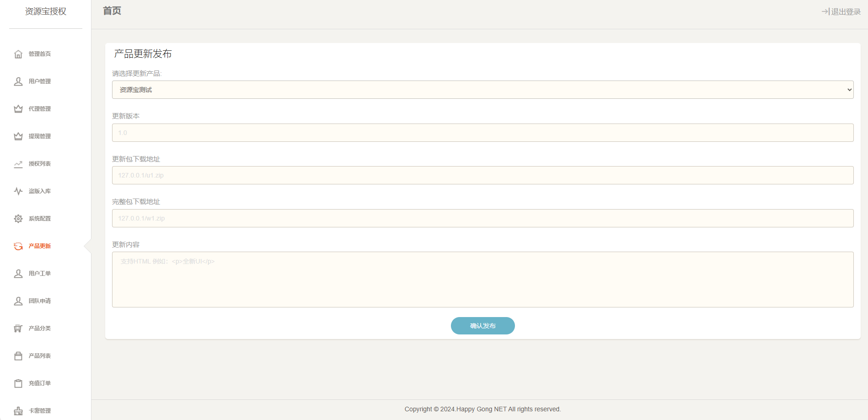Viewport: 868px width, 420px height.
Task: Click inside the 更新内容 text area
Action: (482, 279)
